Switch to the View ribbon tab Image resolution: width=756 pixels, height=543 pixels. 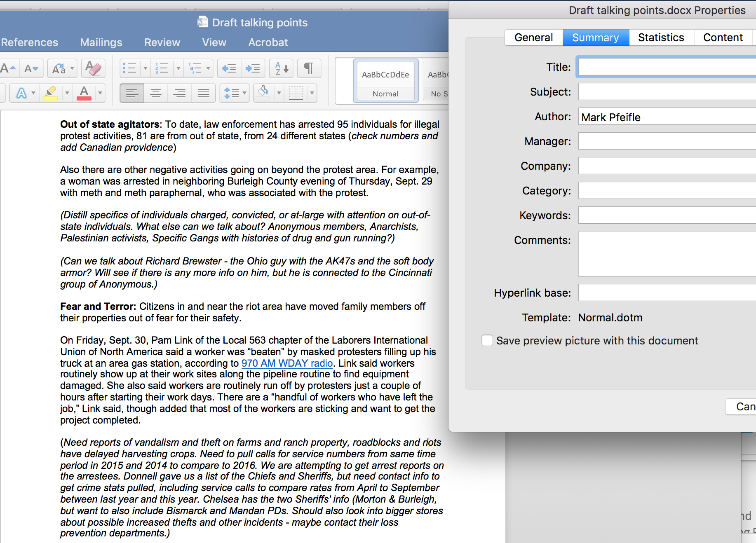pyautogui.click(x=214, y=42)
